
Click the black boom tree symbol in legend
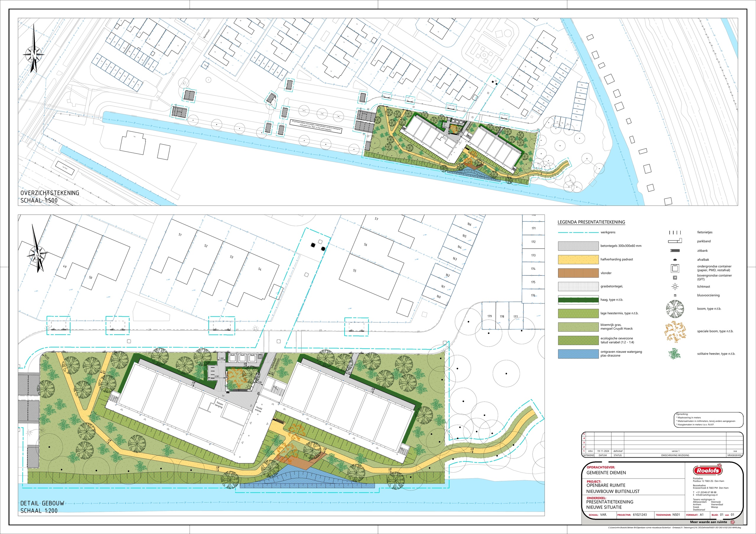tap(675, 309)
